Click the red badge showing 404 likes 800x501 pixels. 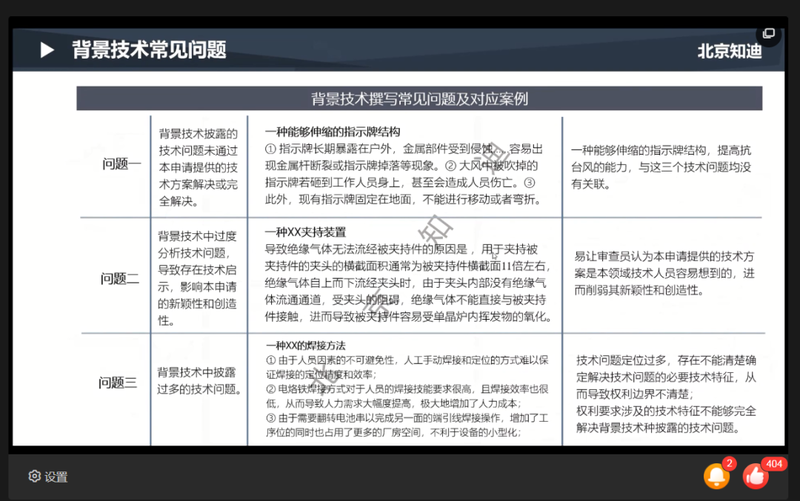coord(773,464)
